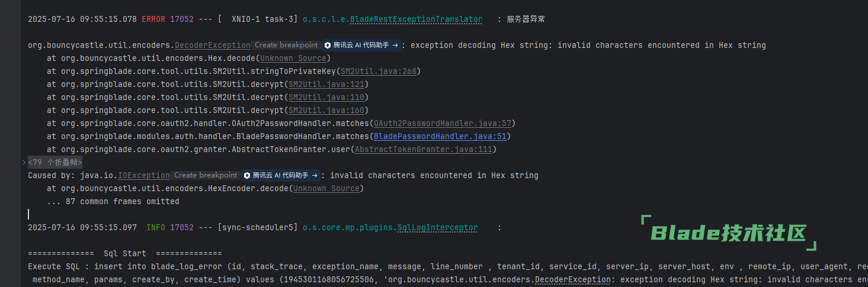Image resolution: width=868 pixels, height=287 pixels.
Task: Create breakpoint for java.io.IOException
Action: (x=206, y=175)
